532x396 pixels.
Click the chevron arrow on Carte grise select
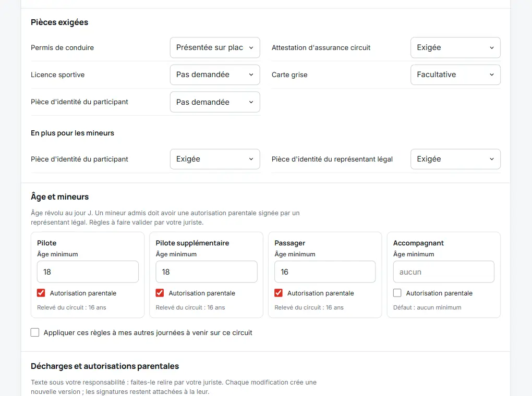(492, 75)
